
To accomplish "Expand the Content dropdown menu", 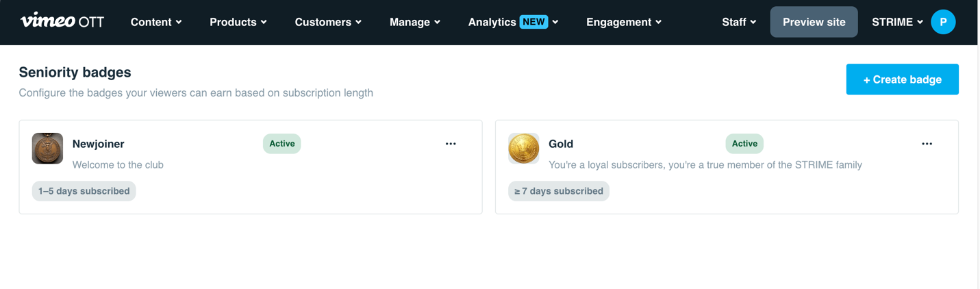I will click(x=156, y=22).
